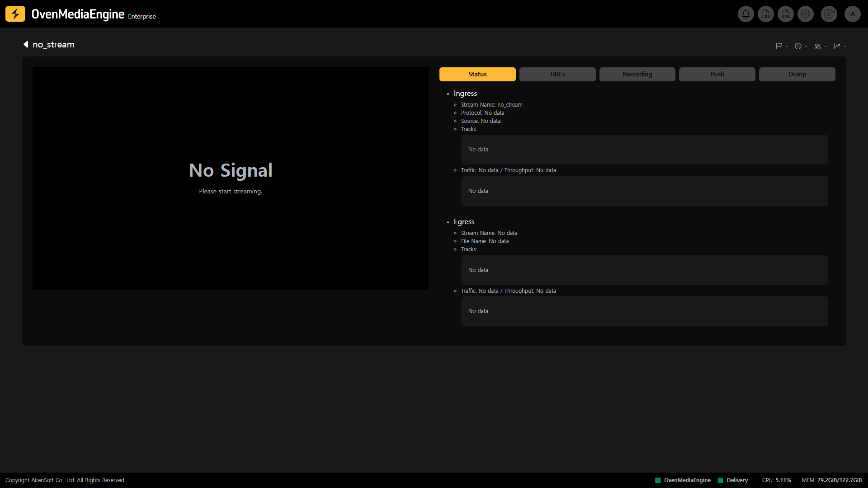This screenshot has width=868, height=488.
Task: Open the notifications bell icon
Action: [745, 14]
